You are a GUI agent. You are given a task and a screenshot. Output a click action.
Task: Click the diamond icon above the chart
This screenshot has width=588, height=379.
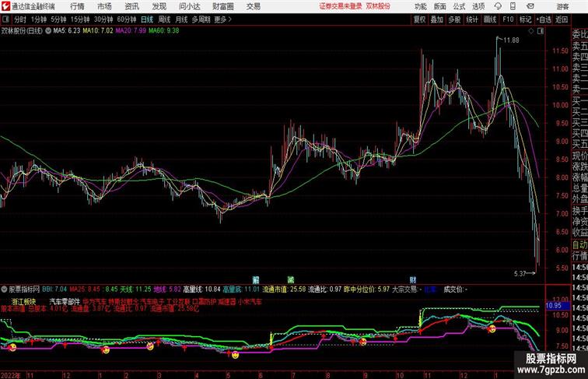(531, 31)
